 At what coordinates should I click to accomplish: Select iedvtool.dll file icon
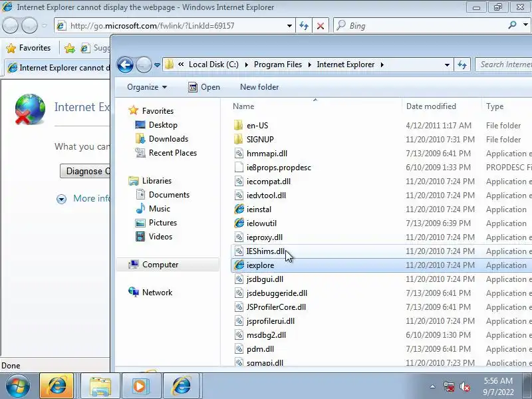[x=239, y=195]
